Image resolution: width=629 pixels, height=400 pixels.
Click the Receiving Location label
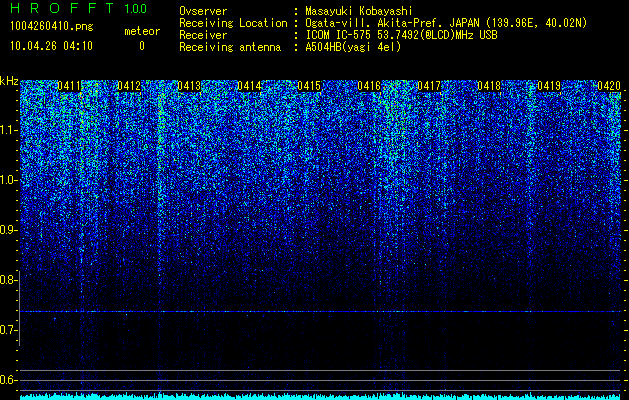click(233, 23)
